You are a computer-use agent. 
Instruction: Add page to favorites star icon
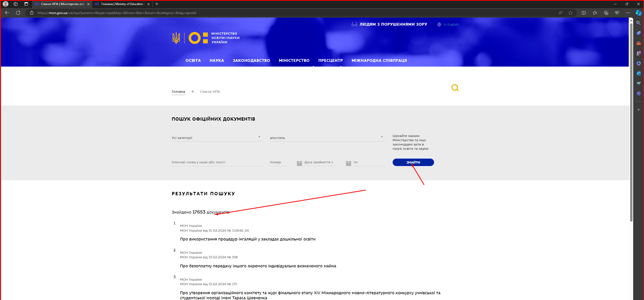pos(570,13)
